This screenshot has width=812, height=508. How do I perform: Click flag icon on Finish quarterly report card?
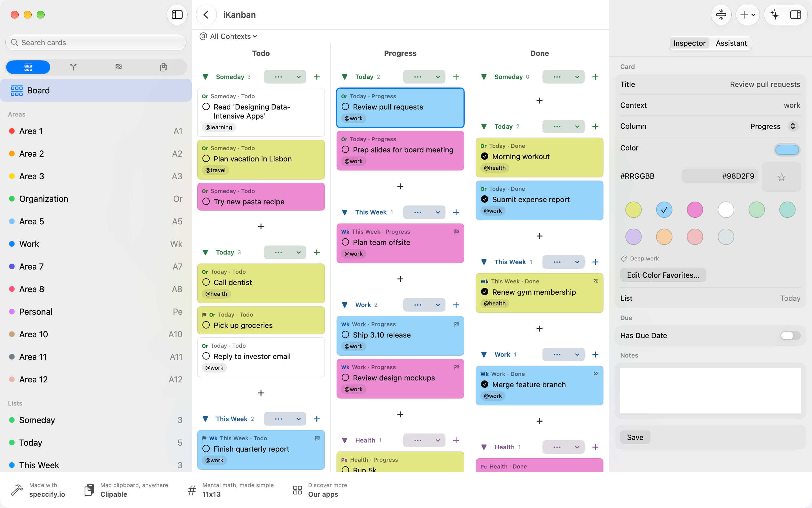point(317,438)
